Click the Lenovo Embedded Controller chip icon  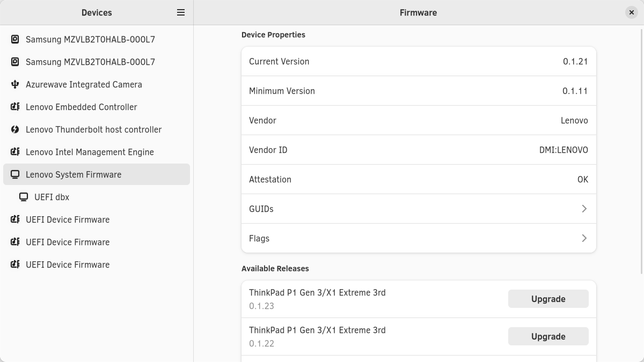[x=15, y=107]
